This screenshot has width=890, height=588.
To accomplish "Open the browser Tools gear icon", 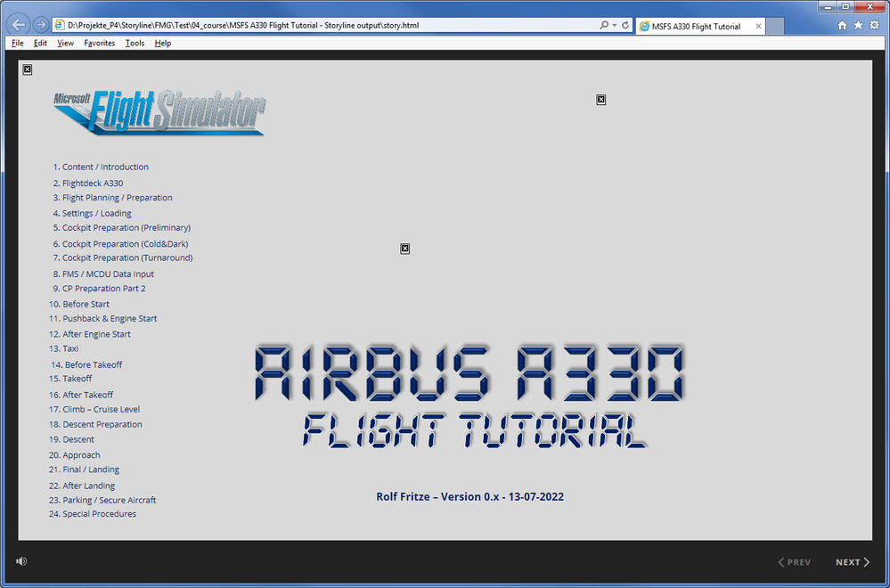I will [874, 25].
